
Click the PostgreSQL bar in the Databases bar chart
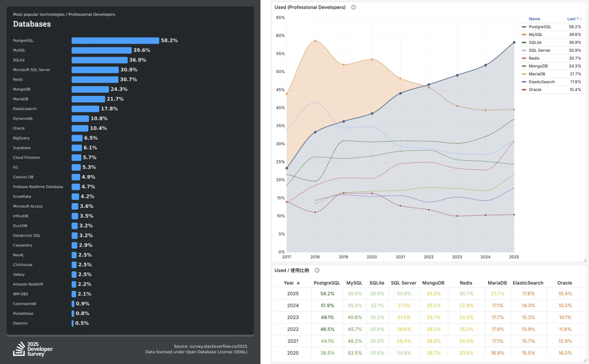pyautogui.click(x=115, y=40)
